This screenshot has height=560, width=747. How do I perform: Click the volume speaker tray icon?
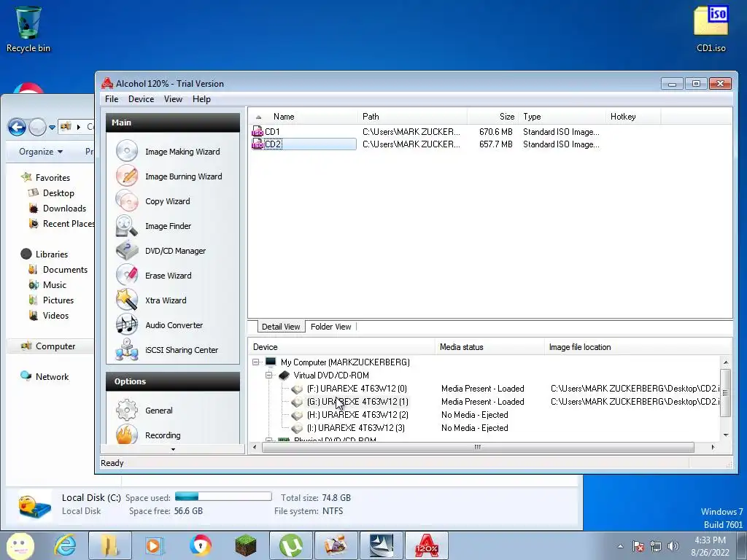coord(673,546)
